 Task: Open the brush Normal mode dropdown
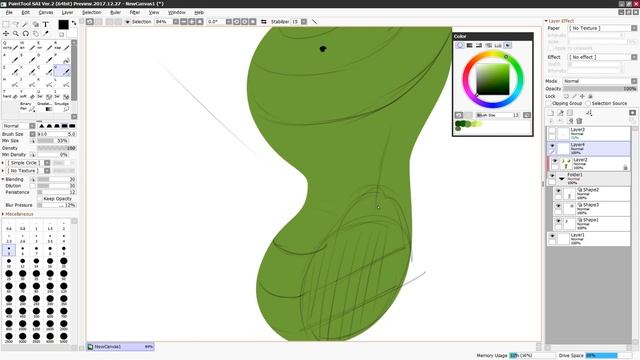[19, 126]
